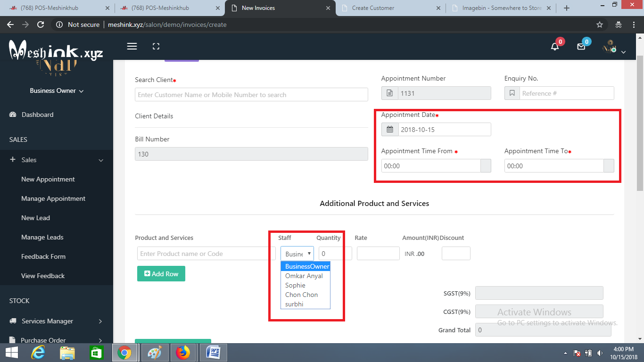This screenshot has height=362, width=644.
Task: Open Manage Leads in sidebar
Action: click(x=42, y=237)
